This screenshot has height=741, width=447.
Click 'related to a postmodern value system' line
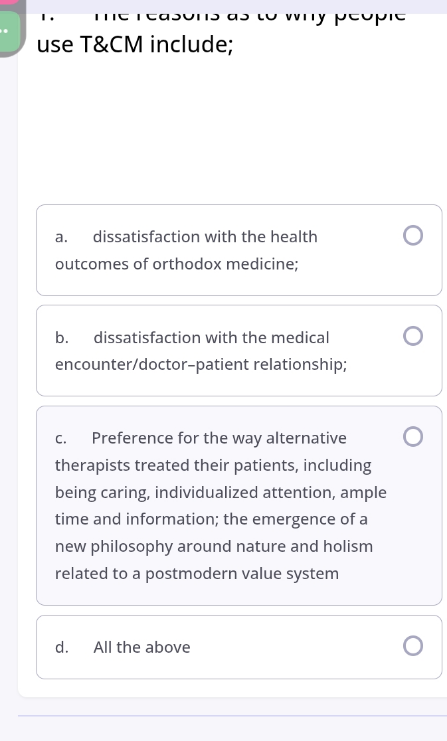197,573
